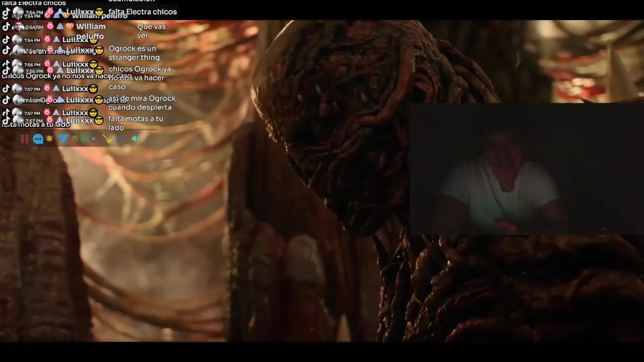This screenshot has height=362, width=644.
Task: Clear chat with the yellow broom icon
Action: [107, 139]
